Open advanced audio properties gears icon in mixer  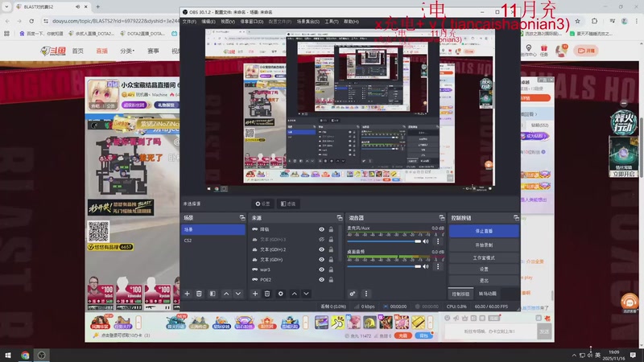coord(353,294)
